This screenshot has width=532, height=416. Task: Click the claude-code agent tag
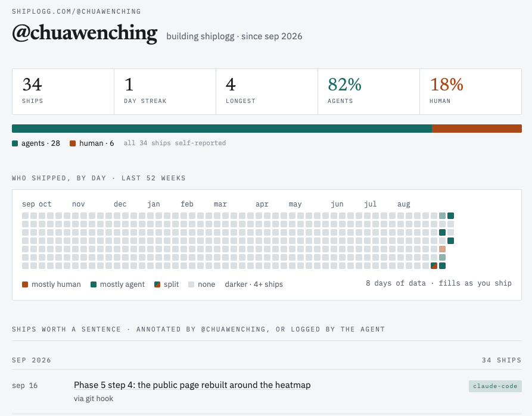[x=495, y=386]
